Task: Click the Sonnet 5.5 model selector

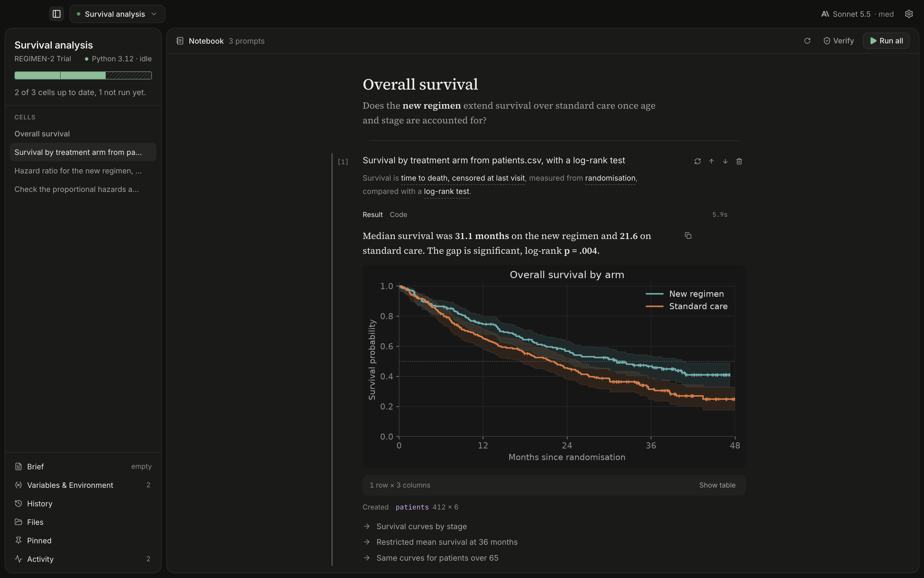Action: [857, 14]
